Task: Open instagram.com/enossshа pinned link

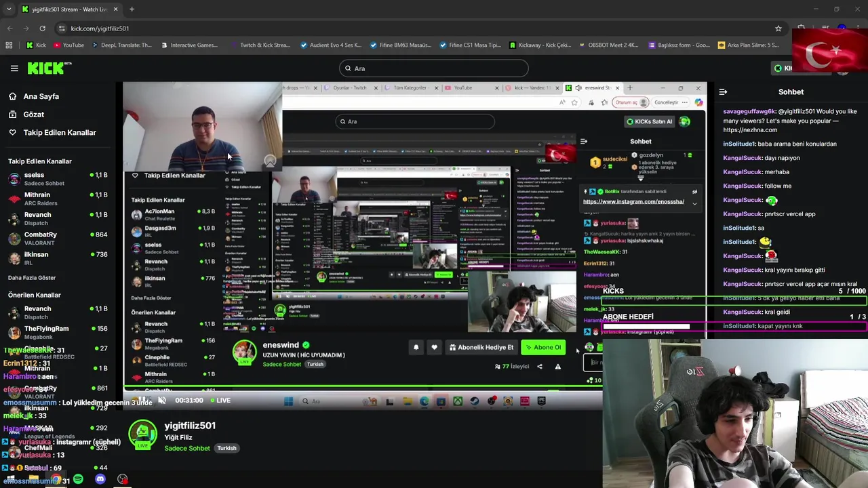Action: tap(633, 201)
